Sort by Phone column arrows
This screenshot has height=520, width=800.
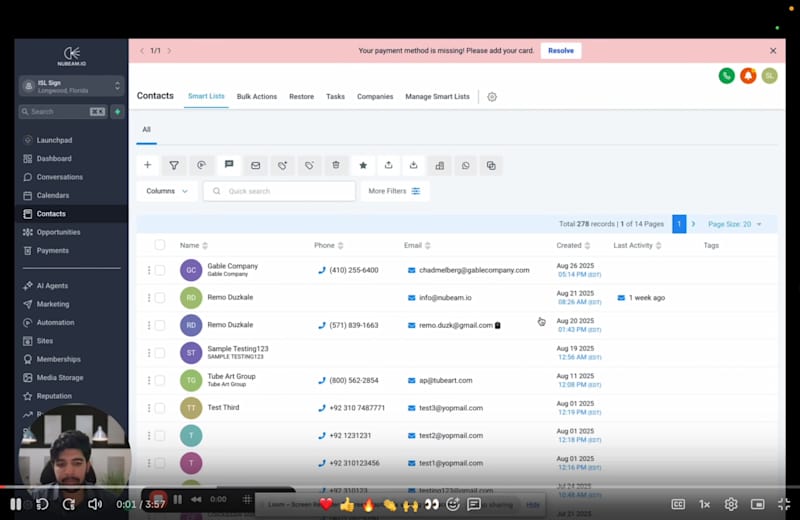(x=340, y=245)
